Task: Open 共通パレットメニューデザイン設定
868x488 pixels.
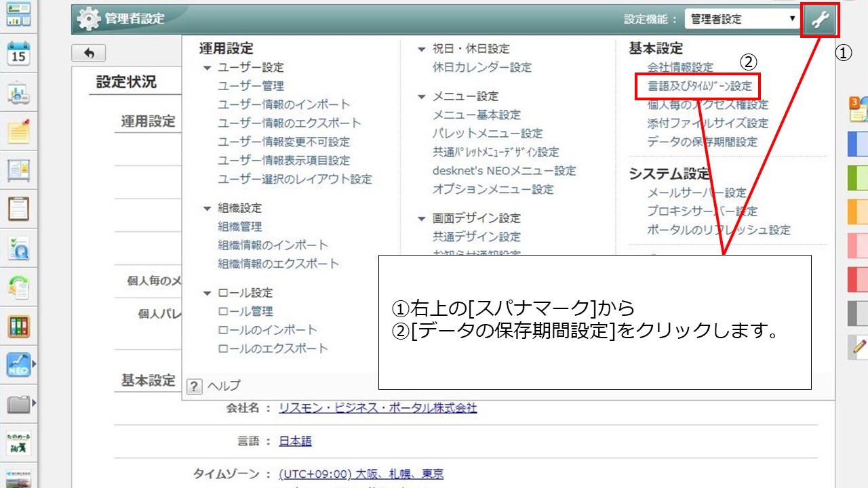Action: click(496, 152)
